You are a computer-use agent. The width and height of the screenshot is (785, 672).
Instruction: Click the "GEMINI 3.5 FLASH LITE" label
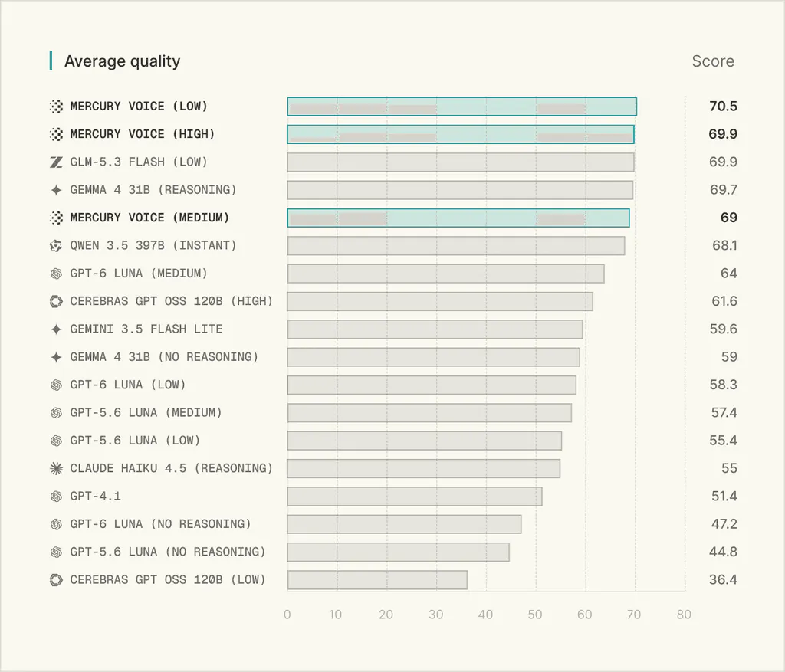(146, 329)
